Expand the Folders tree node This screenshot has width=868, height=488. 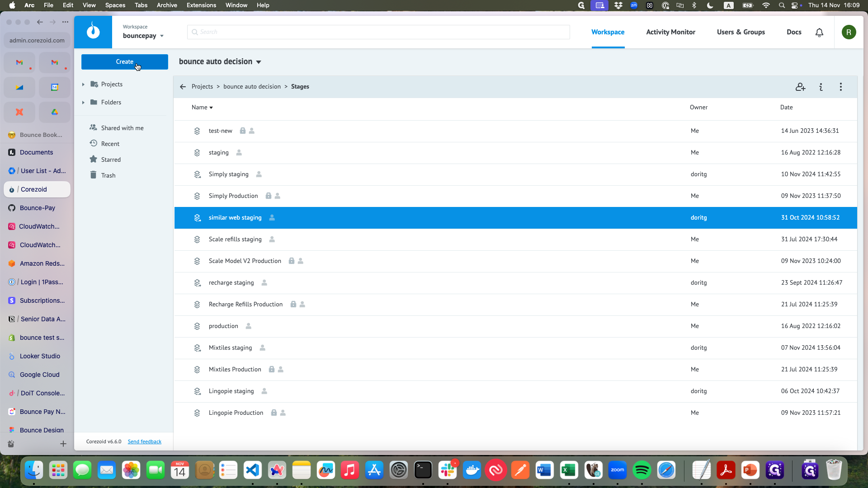coord(83,103)
